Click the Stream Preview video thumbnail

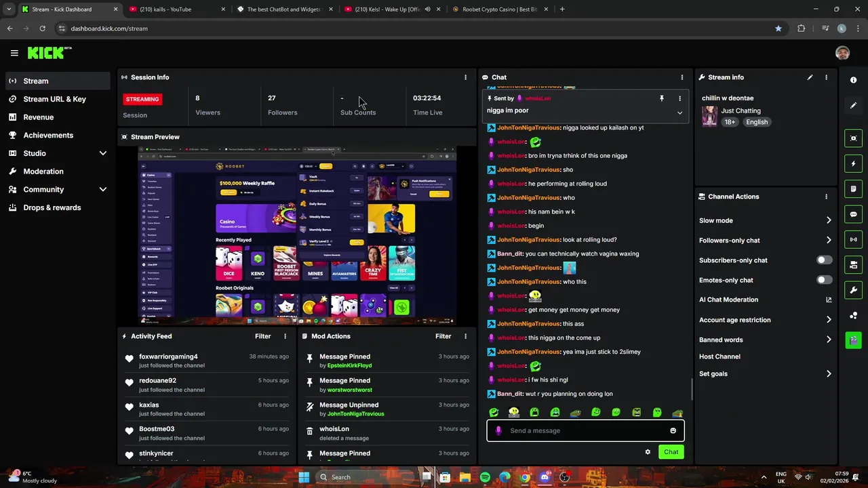pos(297,235)
